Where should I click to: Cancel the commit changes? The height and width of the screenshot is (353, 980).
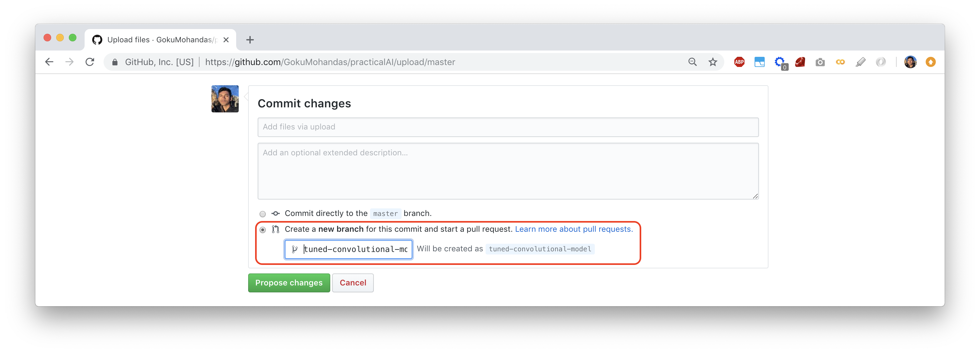[x=353, y=283]
